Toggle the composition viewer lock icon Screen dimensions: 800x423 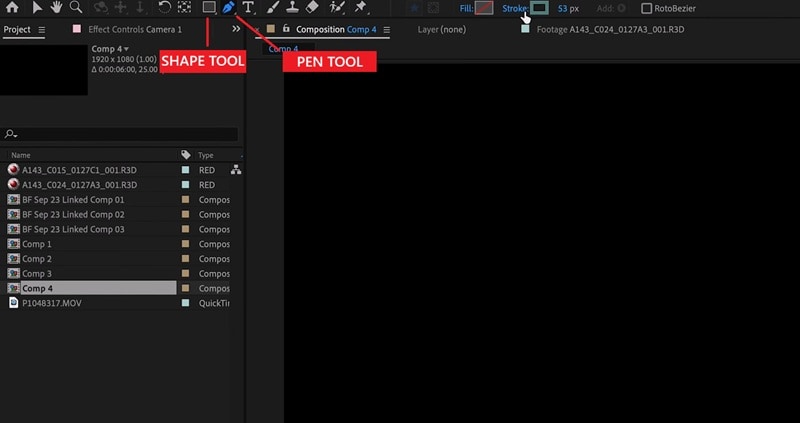(x=286, y=29)
